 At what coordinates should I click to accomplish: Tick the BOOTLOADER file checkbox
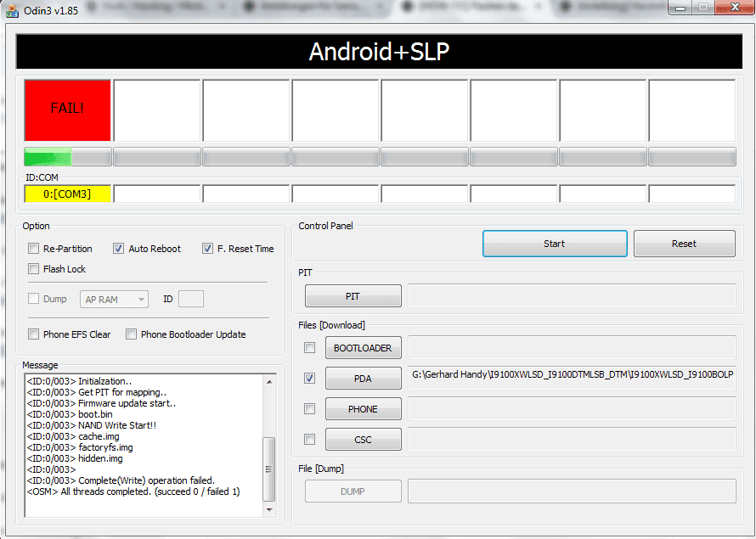309,348
